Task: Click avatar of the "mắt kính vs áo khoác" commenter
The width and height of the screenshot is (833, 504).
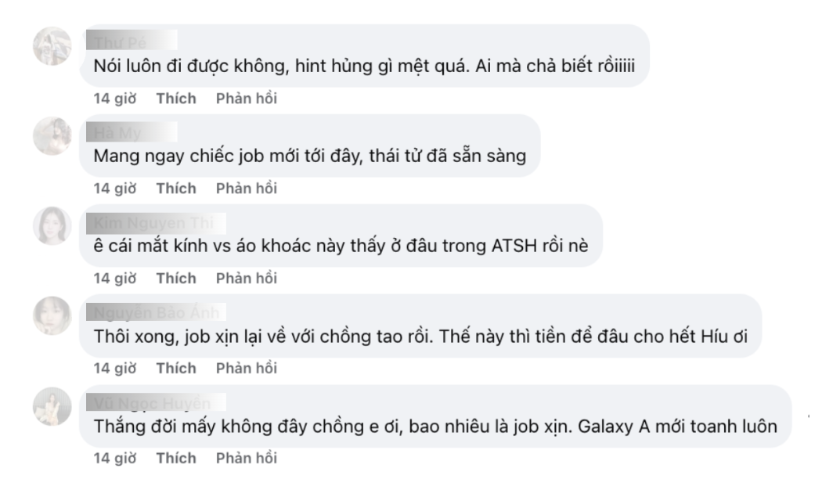Action: click(52, 225)
